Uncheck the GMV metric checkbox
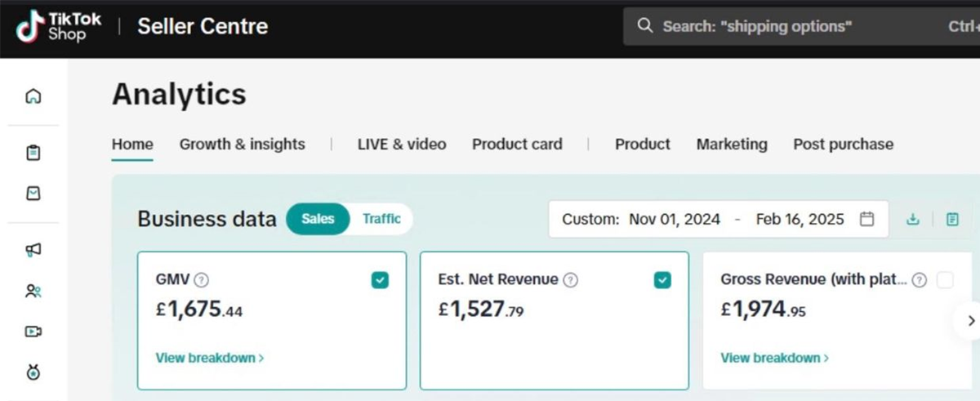The width and height of the screenshot is (980, 401). click(380, 280)
